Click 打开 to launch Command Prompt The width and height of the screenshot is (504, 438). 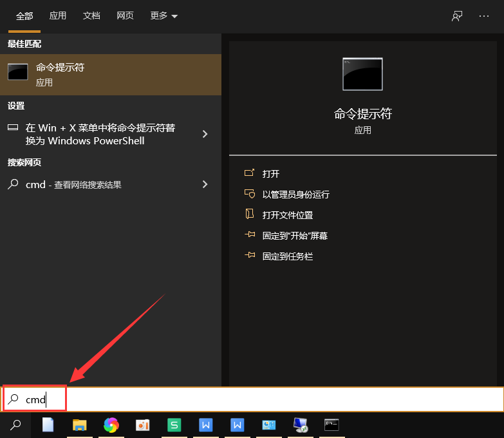270,174
